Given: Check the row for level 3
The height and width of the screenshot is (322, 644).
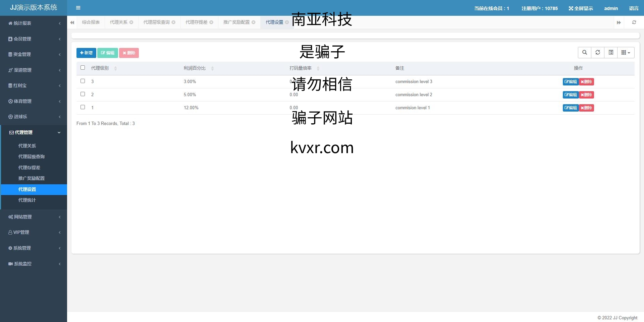Looking at the screenshot, I should [x=83, y=81].
